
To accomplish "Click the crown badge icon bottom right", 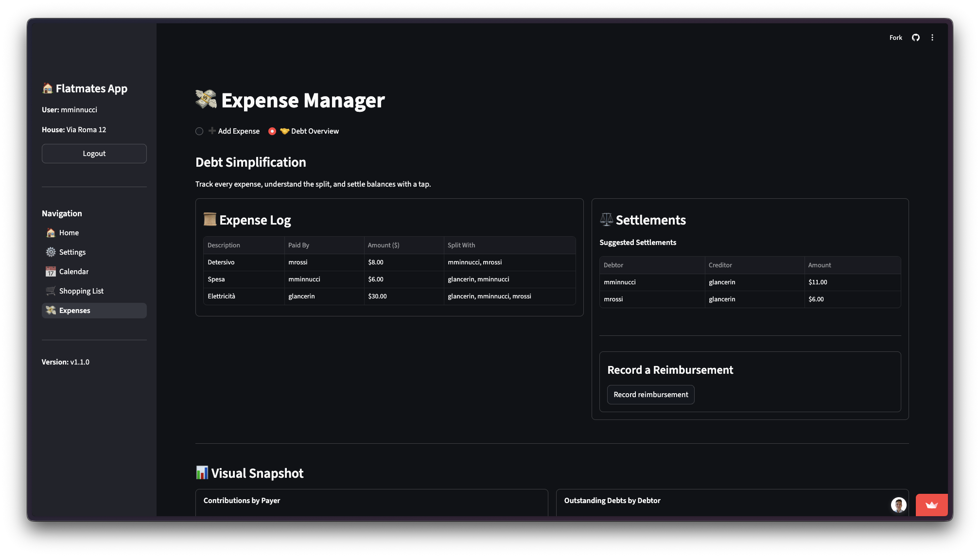I will coord(931,505).
